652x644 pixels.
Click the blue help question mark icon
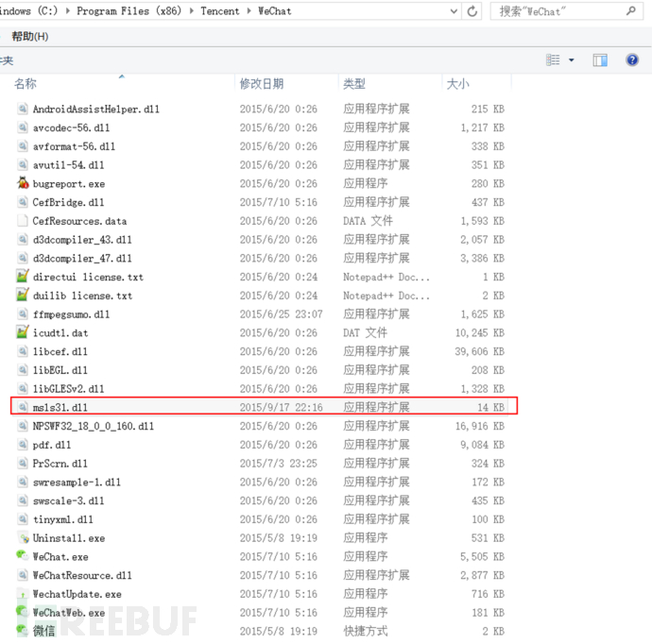pyautogui.click(x=632, y=59)
